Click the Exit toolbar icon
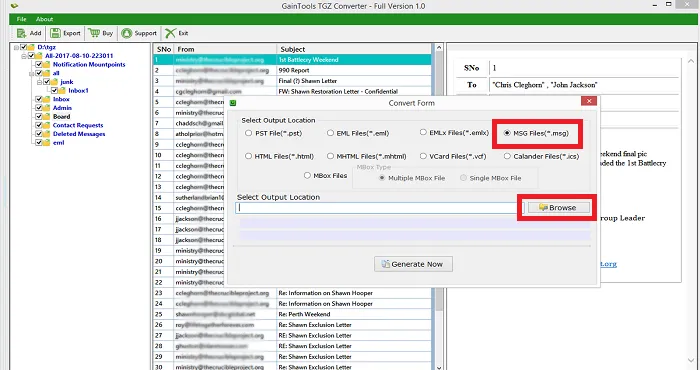This screenshot has height=370, width=700. tap(170, 33)
